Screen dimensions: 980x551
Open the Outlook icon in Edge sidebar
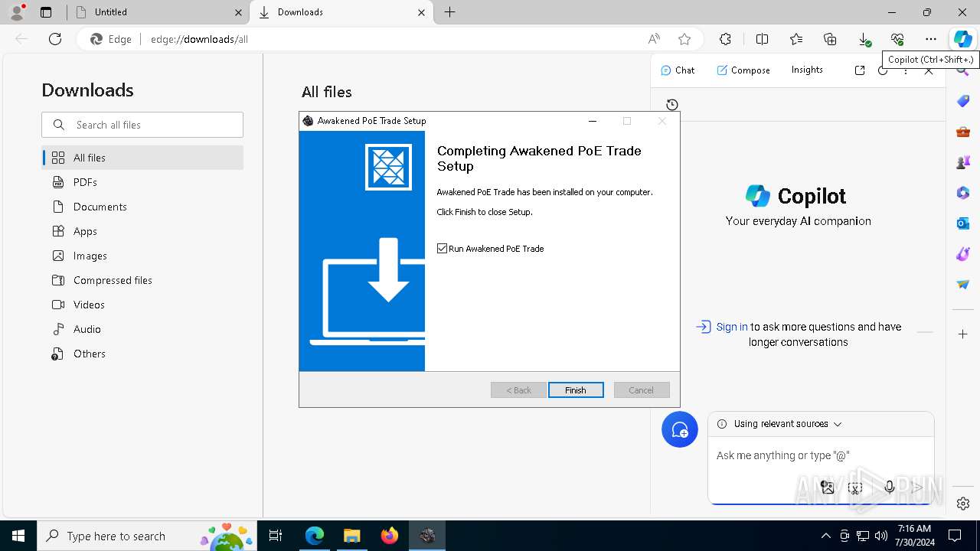click(x=963, y=223)
